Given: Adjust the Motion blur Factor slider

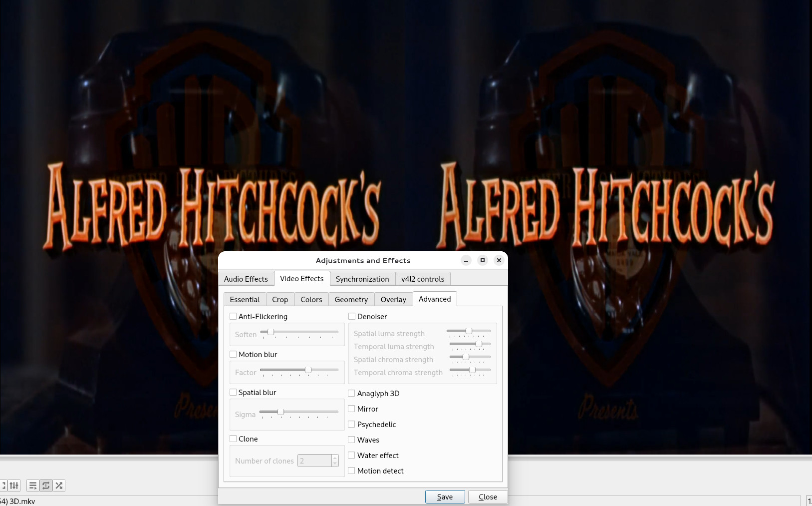Looking at the screenshot, I should click(x=308, y=370).
